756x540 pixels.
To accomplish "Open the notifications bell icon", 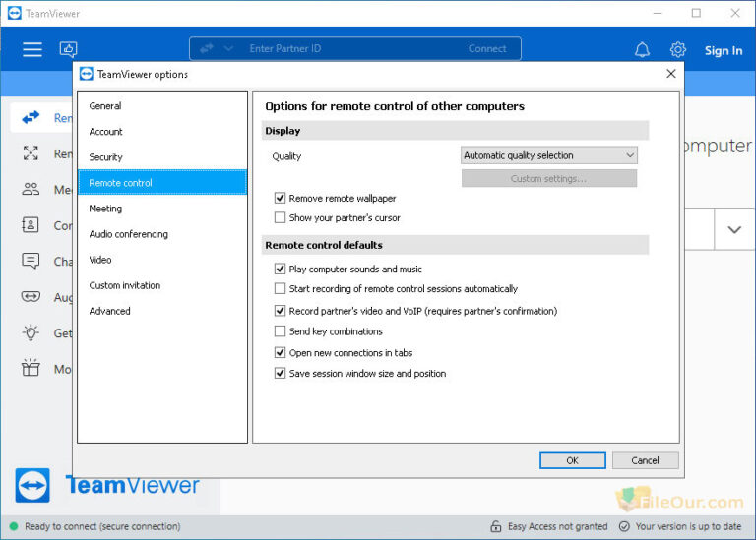I will pos(642,49).
